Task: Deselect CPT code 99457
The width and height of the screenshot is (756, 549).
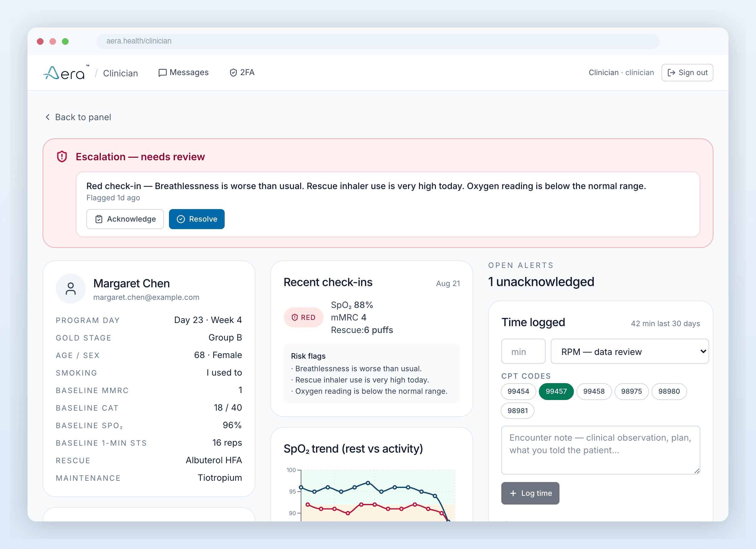Action: pos(556,391)
